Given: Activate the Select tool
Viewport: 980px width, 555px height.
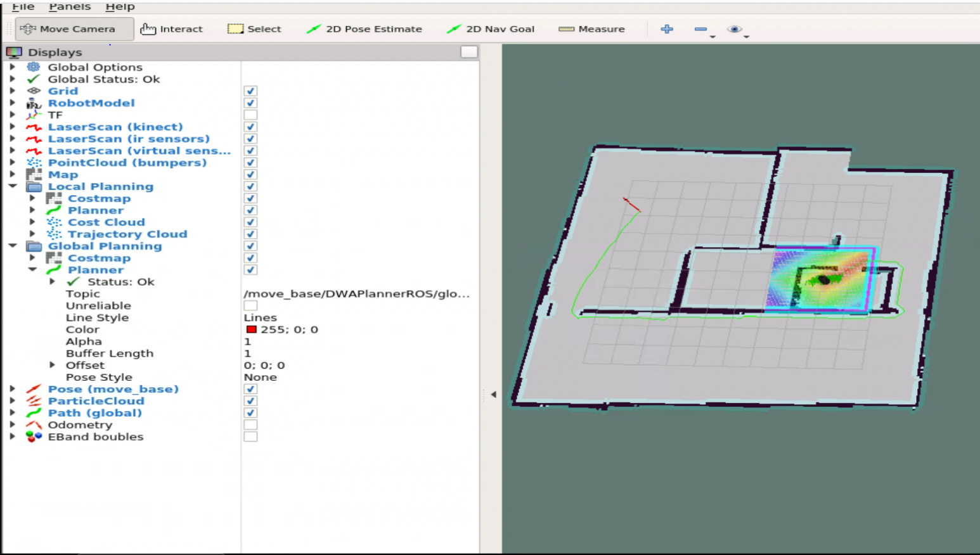Looking at the screenshot, I should click(255, 29).
